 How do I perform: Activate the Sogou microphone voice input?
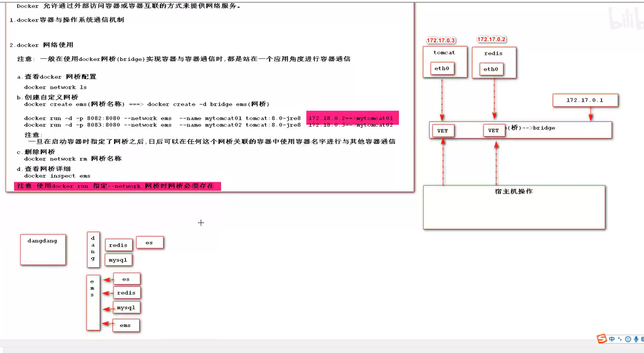point(636,339)
